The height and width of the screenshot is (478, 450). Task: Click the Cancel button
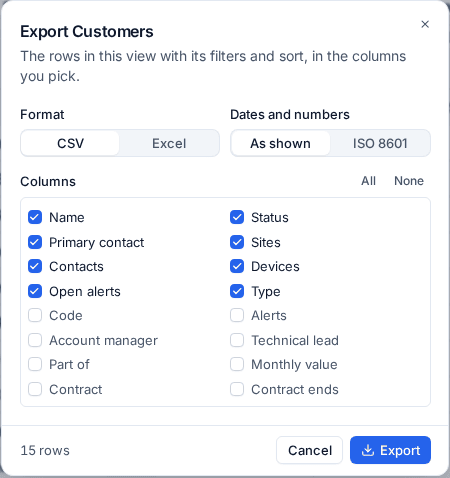pyautogui.click(x=310, y=450)
